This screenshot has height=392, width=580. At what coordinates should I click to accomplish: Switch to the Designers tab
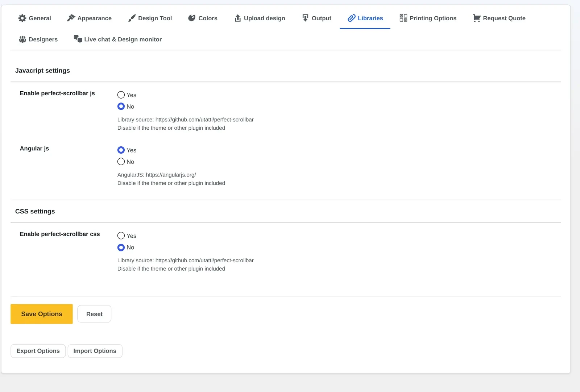point(38,39)
